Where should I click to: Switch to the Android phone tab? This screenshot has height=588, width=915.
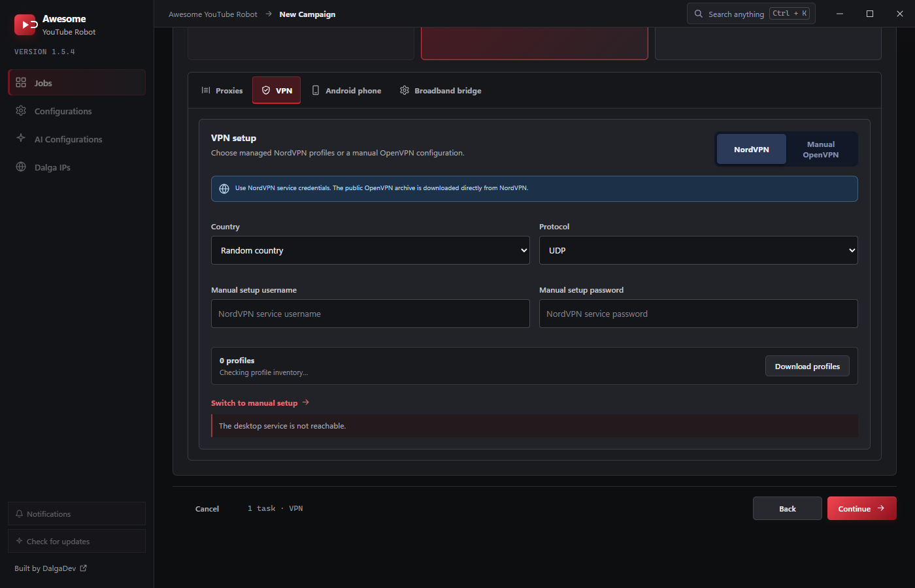point(346,91)
